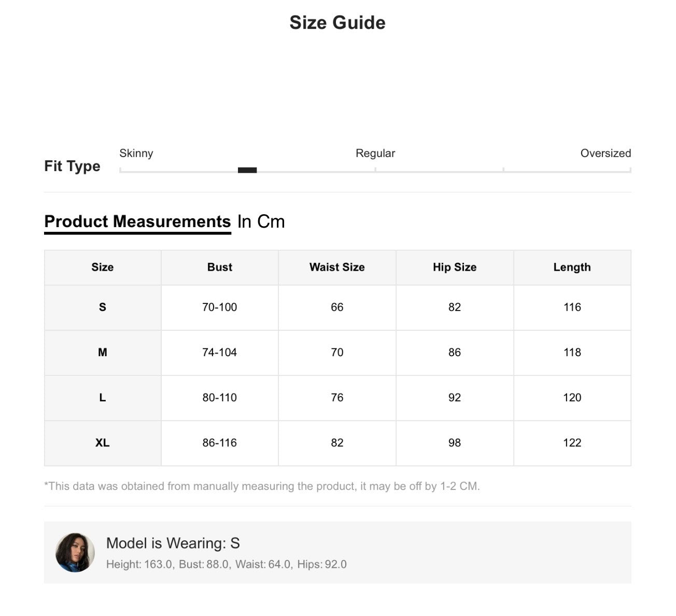Select the M size row header
This screenshot has height=616, width=676.
tap(103, 353)
